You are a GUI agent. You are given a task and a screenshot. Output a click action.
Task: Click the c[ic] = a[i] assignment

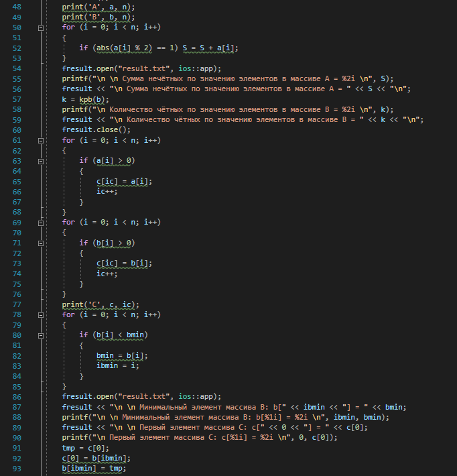(x=124, y=182)
